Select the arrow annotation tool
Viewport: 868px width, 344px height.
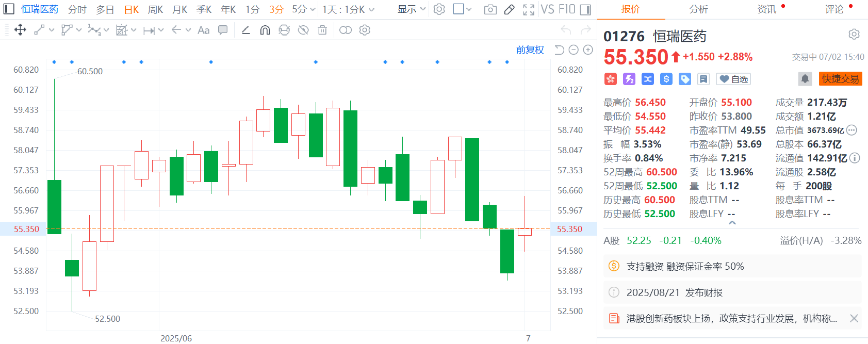tap(176, 30)
